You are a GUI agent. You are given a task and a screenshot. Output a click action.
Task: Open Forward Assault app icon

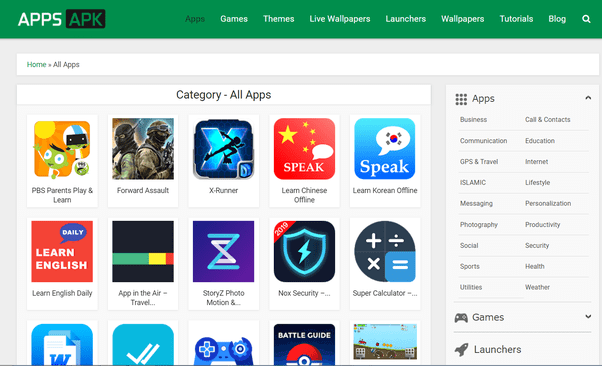pos(143,149)
